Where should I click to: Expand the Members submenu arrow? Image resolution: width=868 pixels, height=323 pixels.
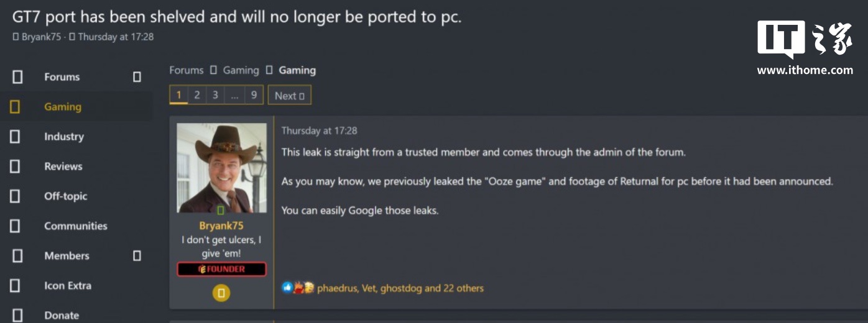click(137, 256)
